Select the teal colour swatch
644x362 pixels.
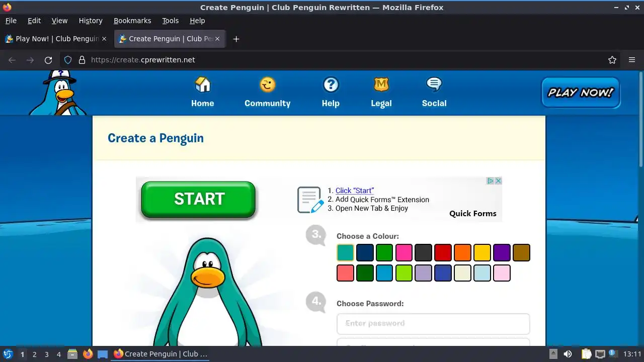point(345,252)
